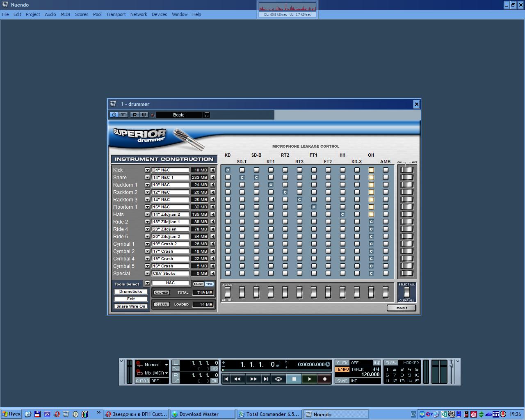Click the metronome precount icon
This screenshot has width=525, height=420.
tap(376, 363)
